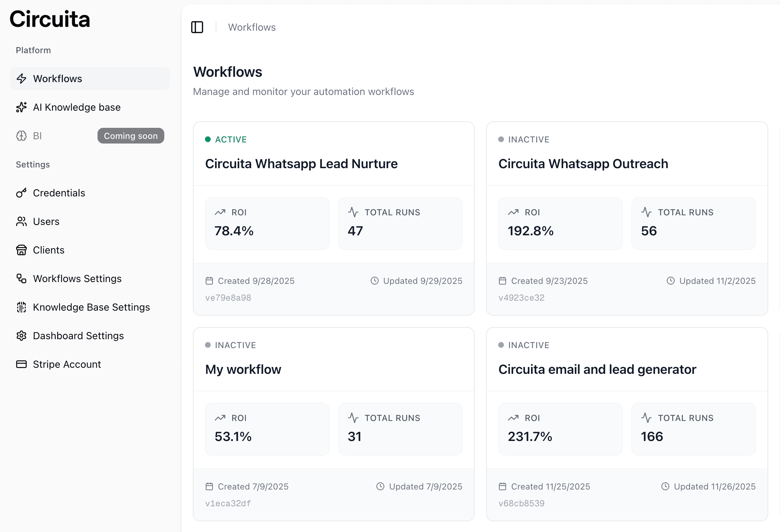Click the Clients storefront icon

coord(21,250)
